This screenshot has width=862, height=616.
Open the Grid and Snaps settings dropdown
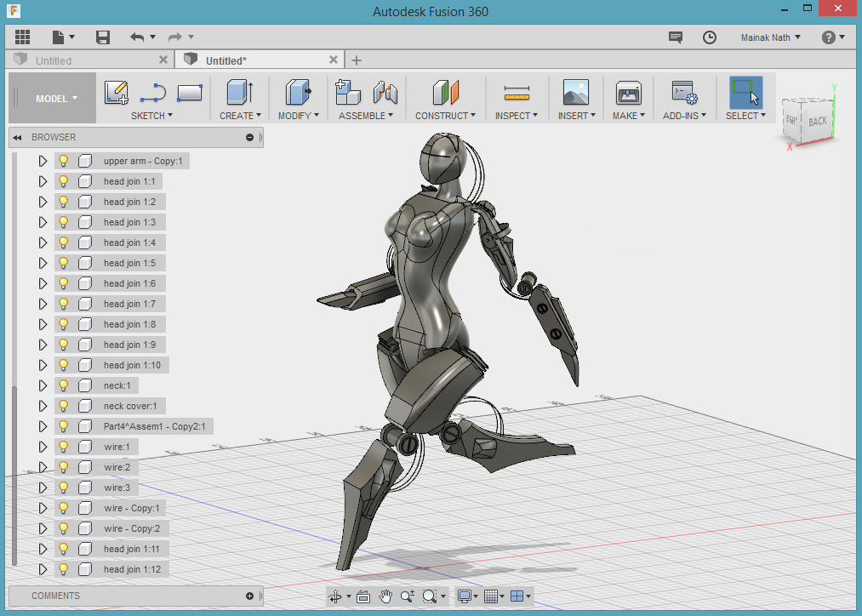pyautogui.click(x=494, y=596)
